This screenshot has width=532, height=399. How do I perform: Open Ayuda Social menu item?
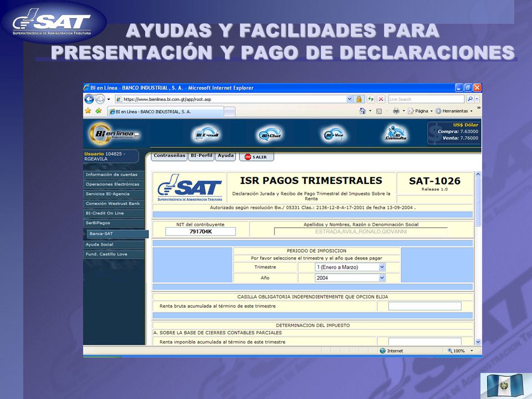[x=114, y=244]
